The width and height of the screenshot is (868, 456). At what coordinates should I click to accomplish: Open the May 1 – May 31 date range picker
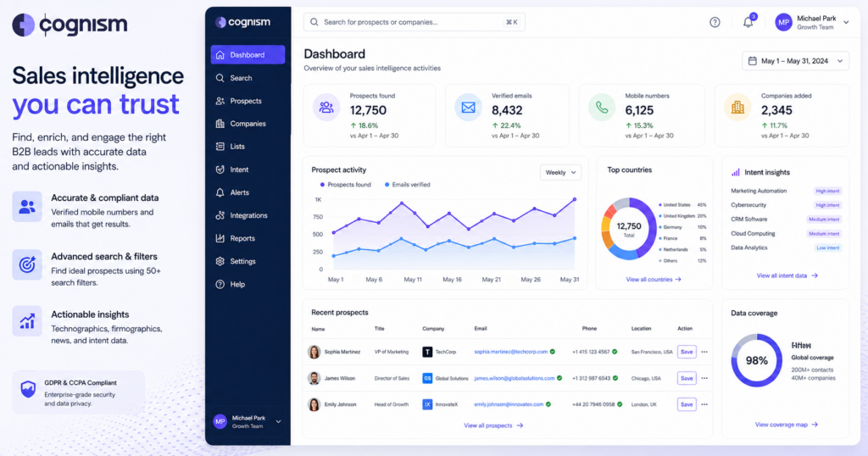pyautogui.click(x=795, y=61)
